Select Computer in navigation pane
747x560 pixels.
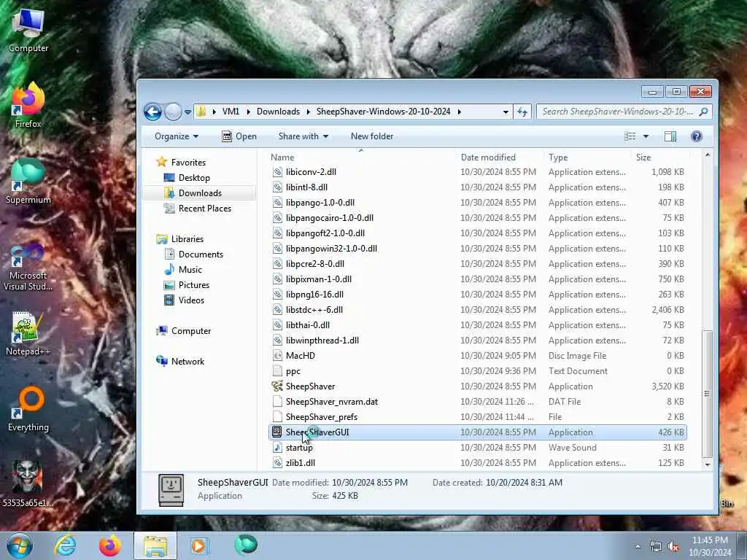click(191, 331)
